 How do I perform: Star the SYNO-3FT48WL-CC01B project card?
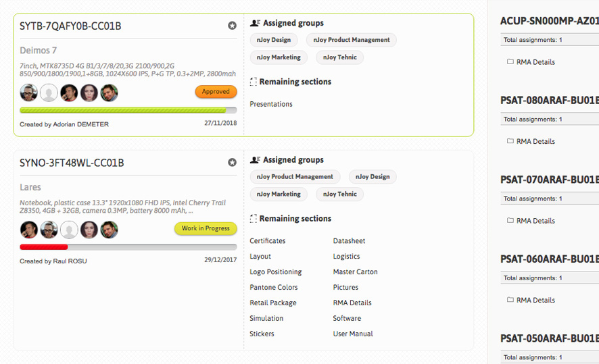tap(232, 163)
